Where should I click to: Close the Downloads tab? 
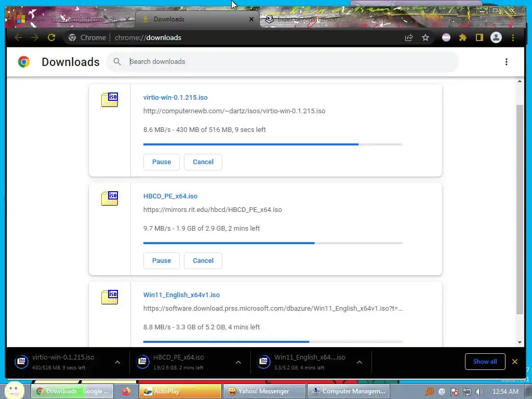pyautogui.click(x=251, y=19)
